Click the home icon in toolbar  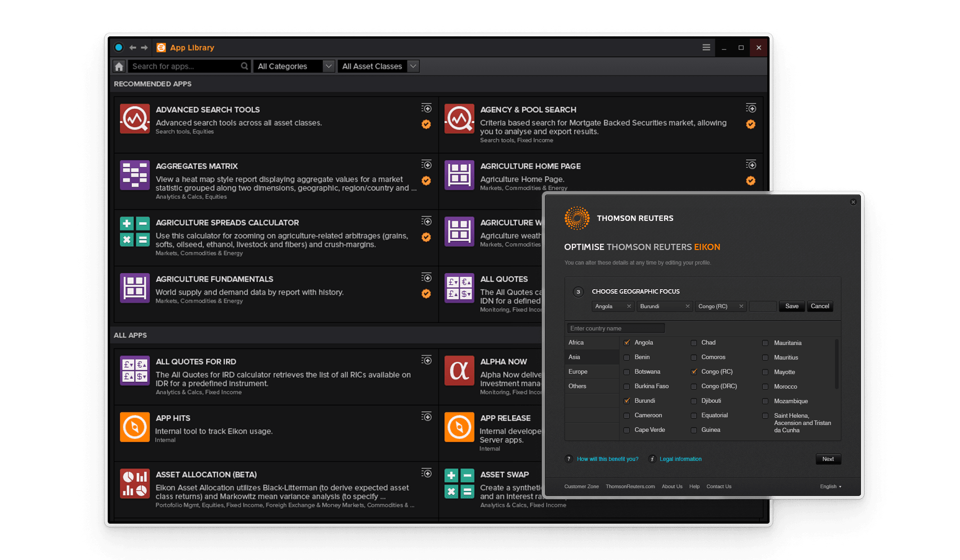coord(119,66)
